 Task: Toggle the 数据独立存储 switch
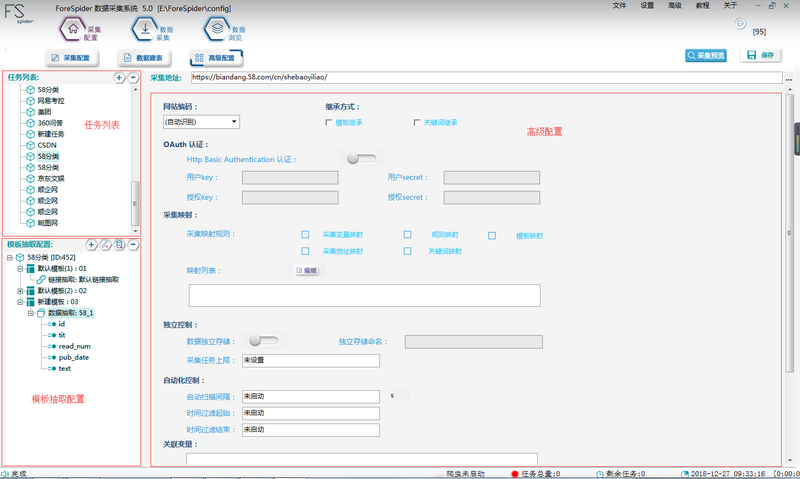(x=263, y=340)
